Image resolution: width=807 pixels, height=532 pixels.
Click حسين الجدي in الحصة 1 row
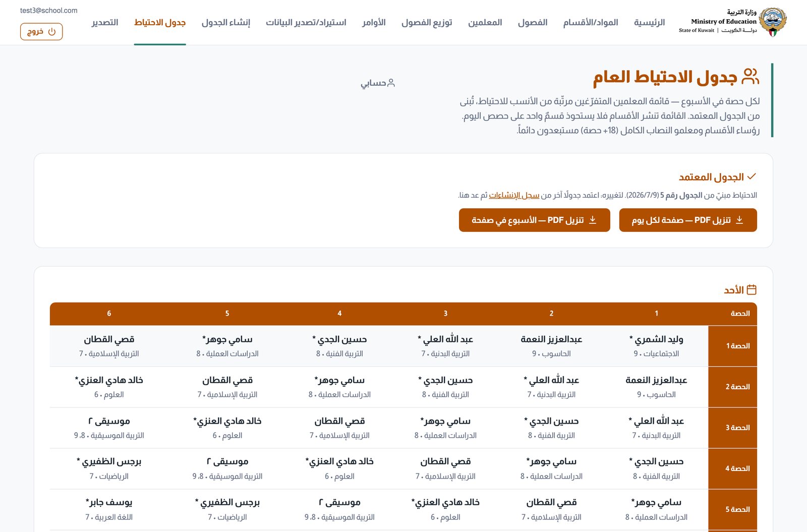pos(339,339)
